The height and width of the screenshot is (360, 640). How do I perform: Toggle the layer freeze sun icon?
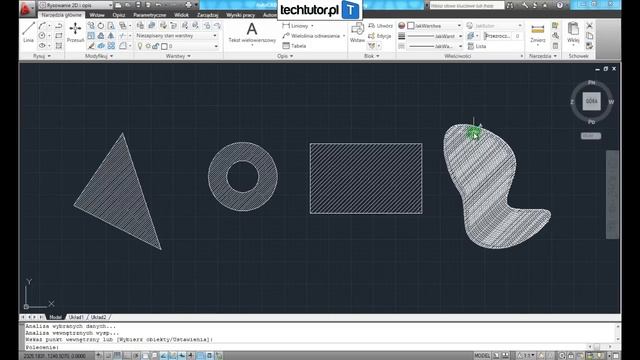tap(148, 46)
